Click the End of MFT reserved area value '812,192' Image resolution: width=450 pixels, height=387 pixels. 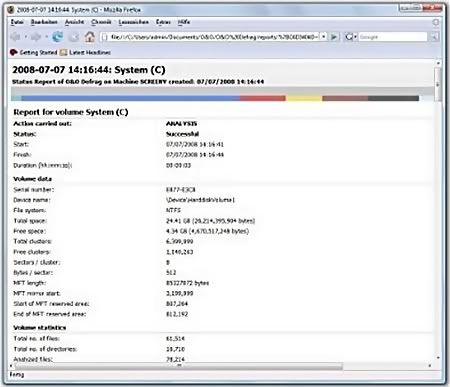[x=177, y=314]
